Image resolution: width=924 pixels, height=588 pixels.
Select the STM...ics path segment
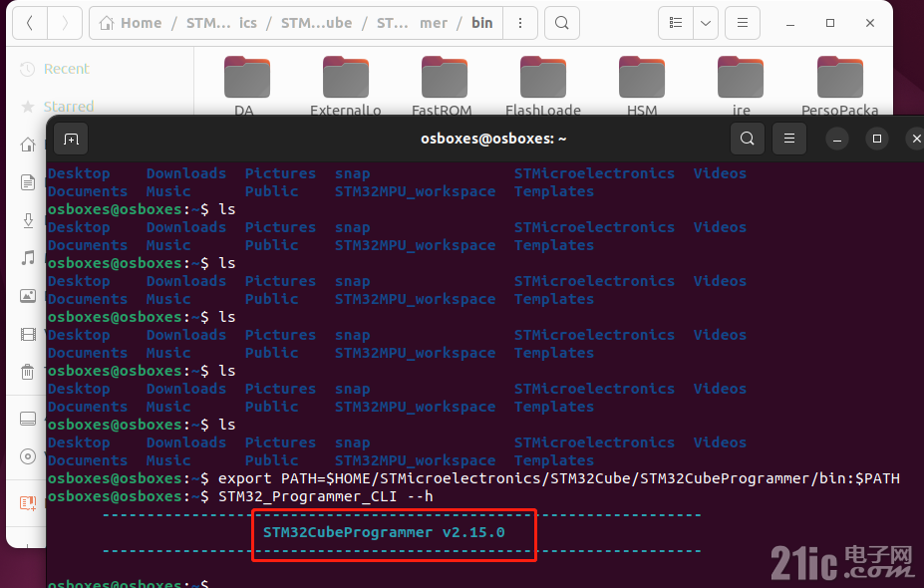[221, 23]
